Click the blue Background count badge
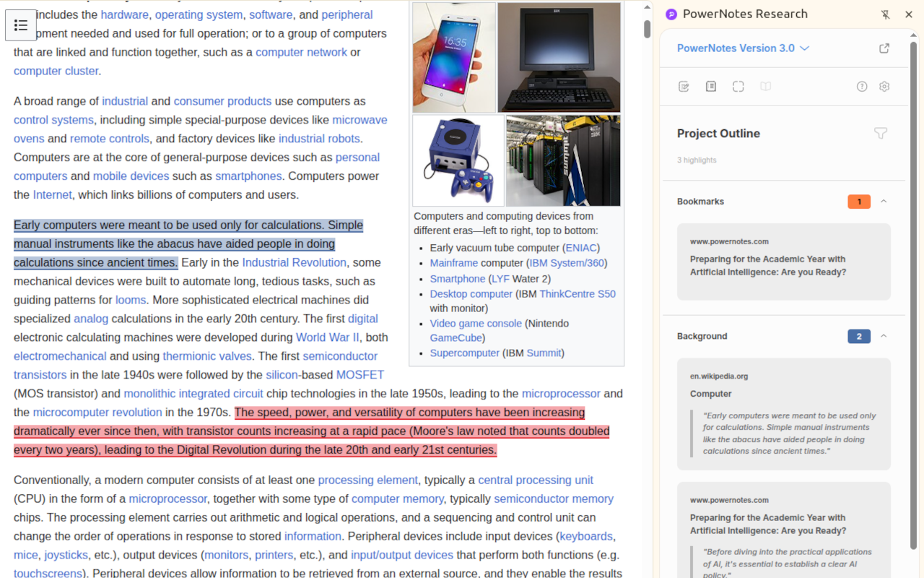The width and height of the screenshot is (924, 578). pyautogui.click(x=859, y=336)
